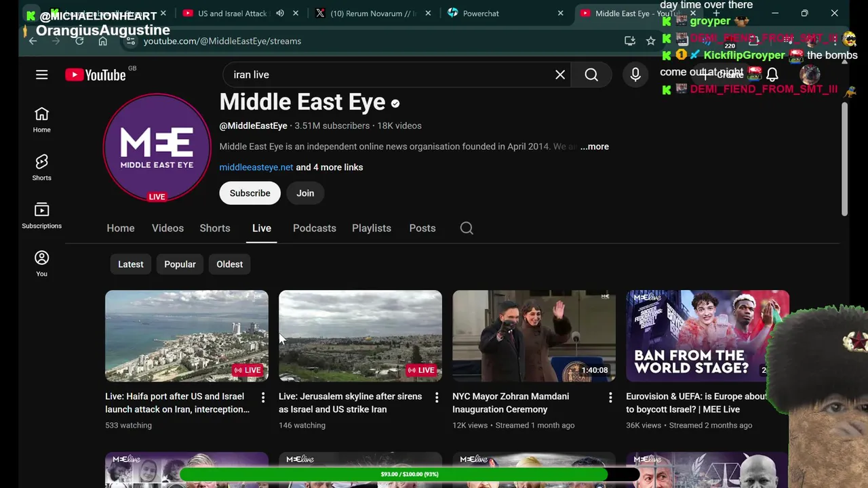Mute the US and Israel Attack tab

(x=280, y=14)
